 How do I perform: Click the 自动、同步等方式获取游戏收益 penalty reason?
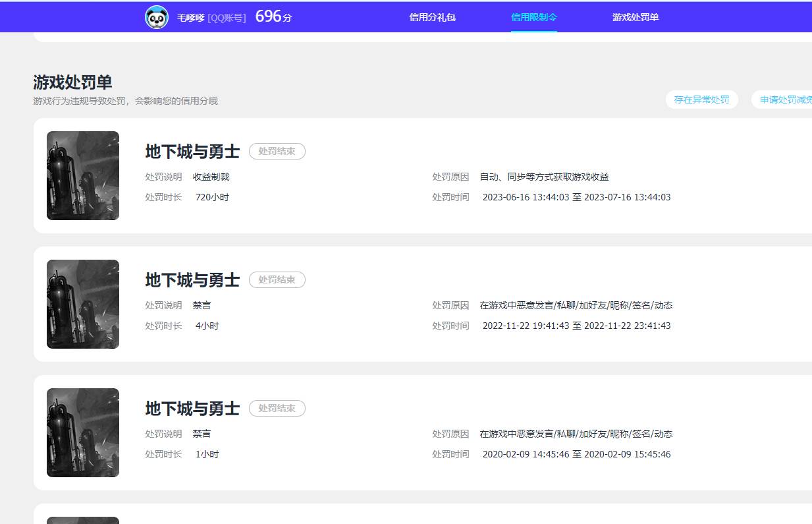point(544,176)
